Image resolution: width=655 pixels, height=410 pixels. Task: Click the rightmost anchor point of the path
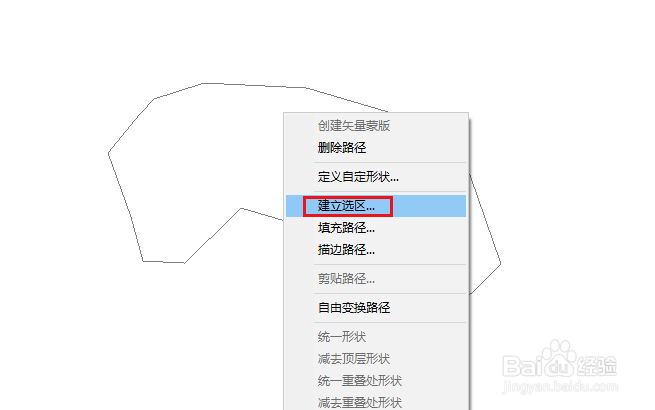tap(500, 263)
